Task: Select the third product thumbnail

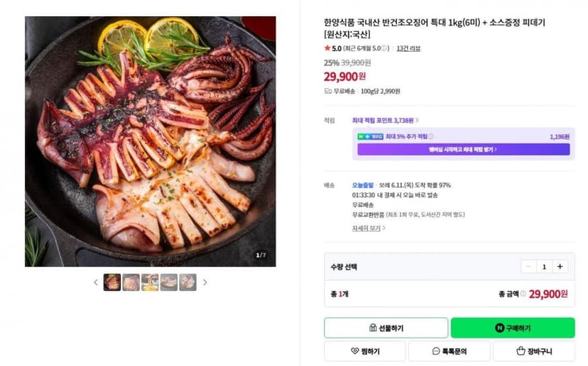Action: pyautogui.click(x=150, y=282)
